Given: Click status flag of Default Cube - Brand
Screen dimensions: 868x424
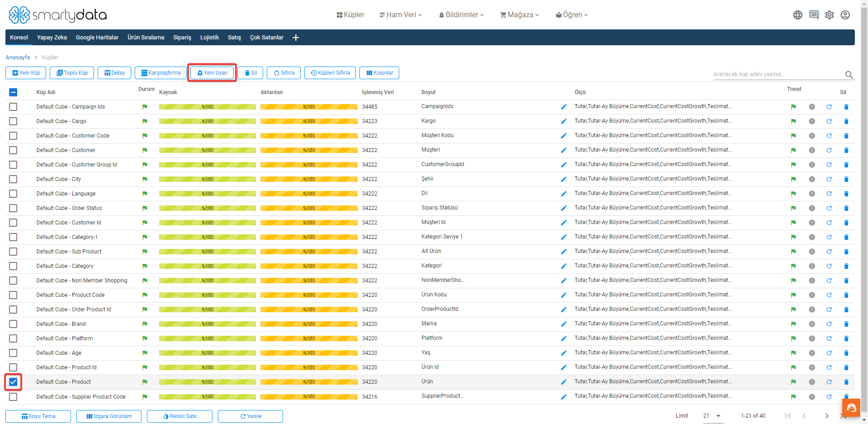Looking at the screenshot, I should (x=145, y=324).
